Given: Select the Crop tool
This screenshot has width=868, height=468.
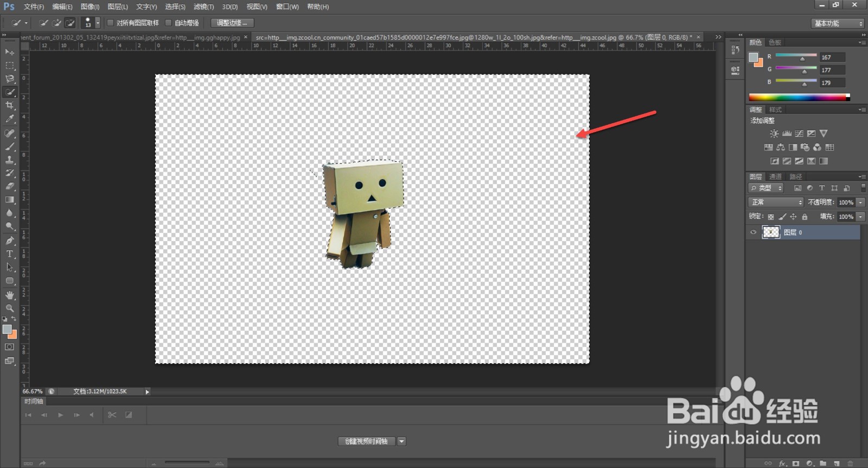Looking at the screenshot, I should coord(10,105).
